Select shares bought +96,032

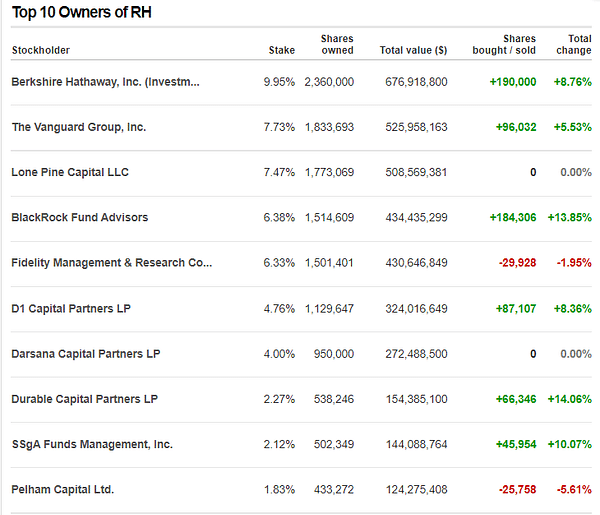(x=516, y=127)
